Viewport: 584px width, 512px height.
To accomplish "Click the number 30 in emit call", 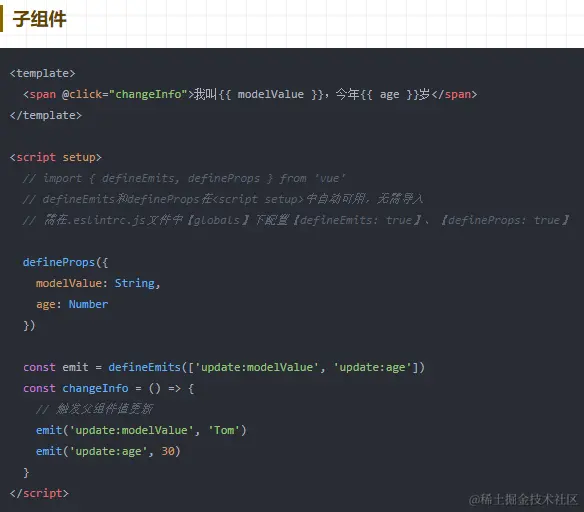I will (168, 451).
